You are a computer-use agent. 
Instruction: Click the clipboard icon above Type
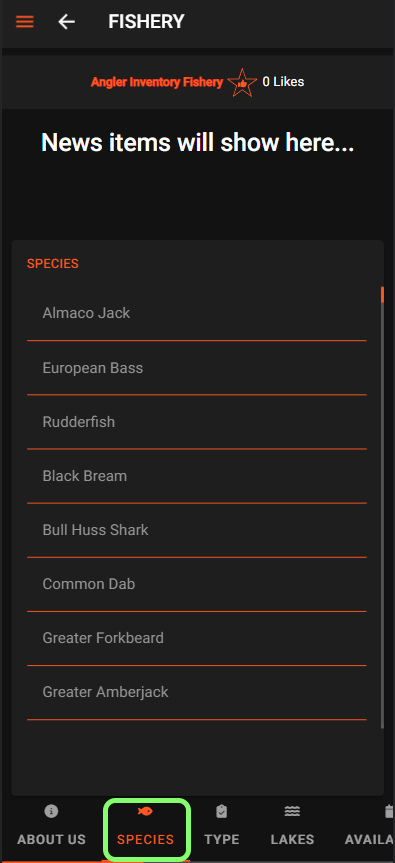(x=222, y=811)
